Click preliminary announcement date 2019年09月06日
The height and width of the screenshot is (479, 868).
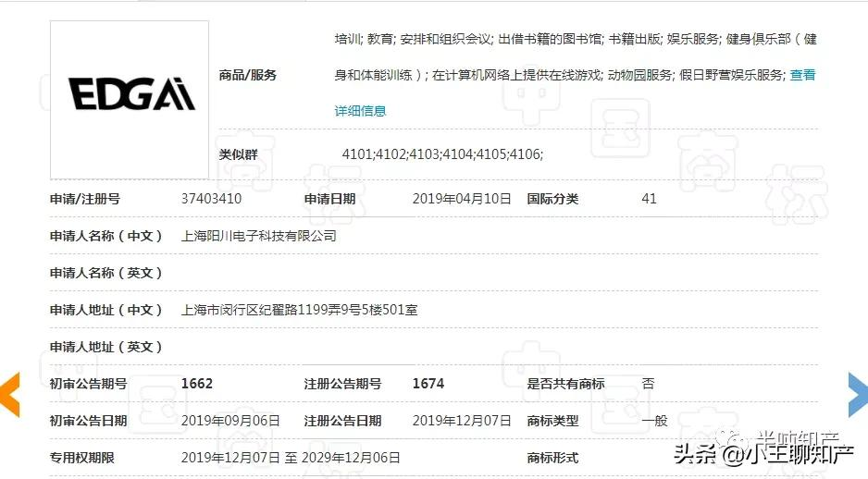[230, 421]
